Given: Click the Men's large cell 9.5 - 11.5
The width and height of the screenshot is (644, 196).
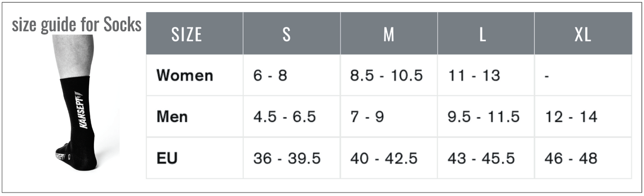Looking at the screenshot, I should coord(484,117).
